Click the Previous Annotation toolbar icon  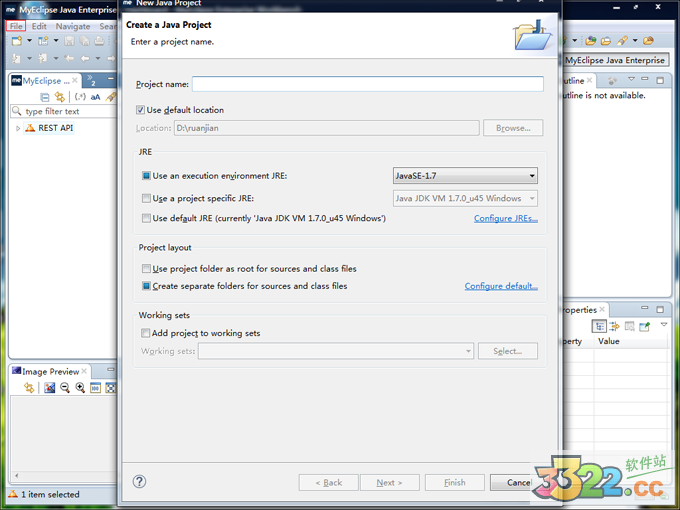click(x=42, y=58)
